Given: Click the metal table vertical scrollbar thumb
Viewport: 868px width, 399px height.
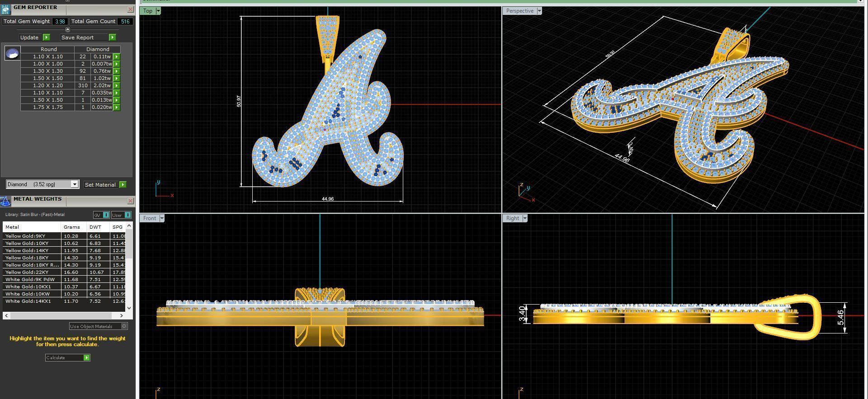Looking at the screenshot, I should tap(129, 244).
